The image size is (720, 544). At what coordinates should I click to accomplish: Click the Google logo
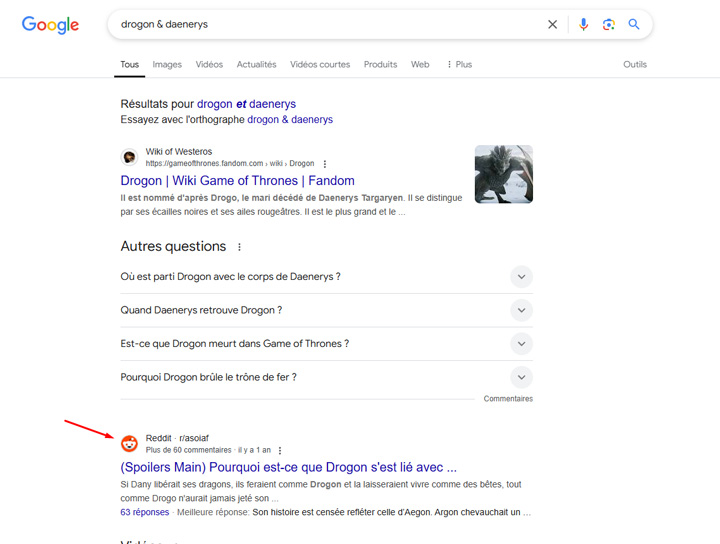point(51,25)
